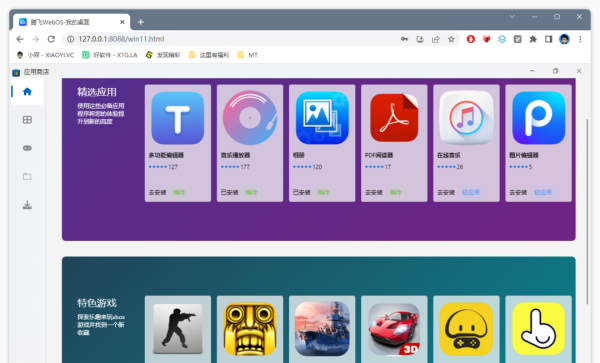Open the downloads icon in sidebar
Viewport: 600px width, 363px height.
tap(27, 205)
